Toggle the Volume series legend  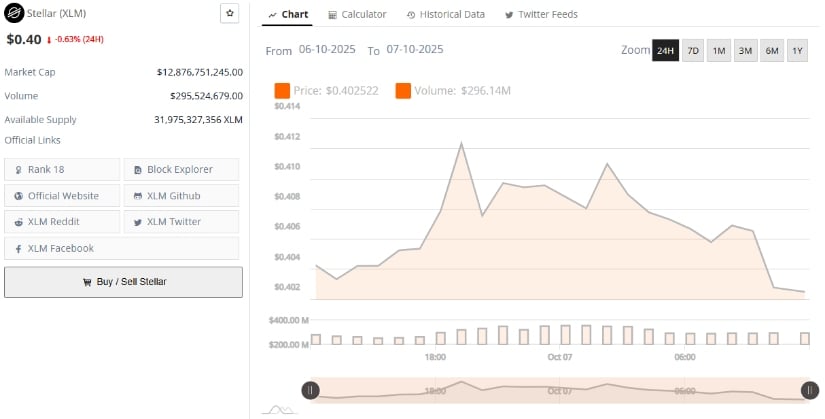[x=453, y=91]
